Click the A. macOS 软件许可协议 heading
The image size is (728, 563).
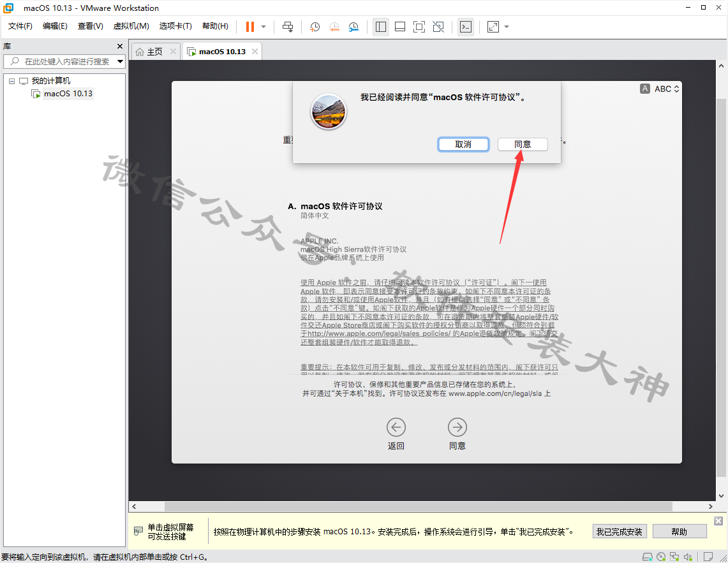click(x=335, y=206)
